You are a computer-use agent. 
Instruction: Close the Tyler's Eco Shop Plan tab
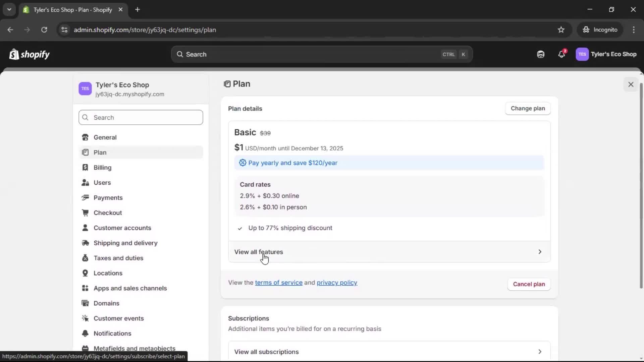tap(120, 10)
